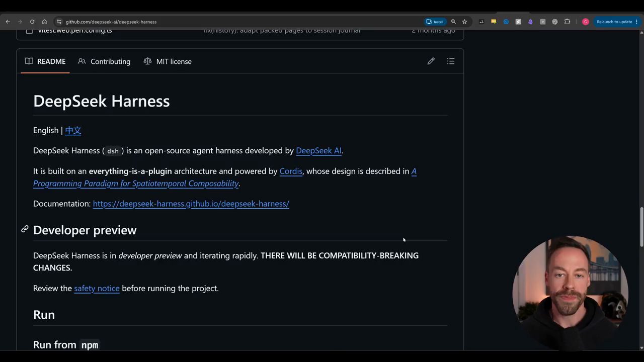Click the address bar URL
The height and width of the screenshot is (362, 644).
tap(111, 22)
